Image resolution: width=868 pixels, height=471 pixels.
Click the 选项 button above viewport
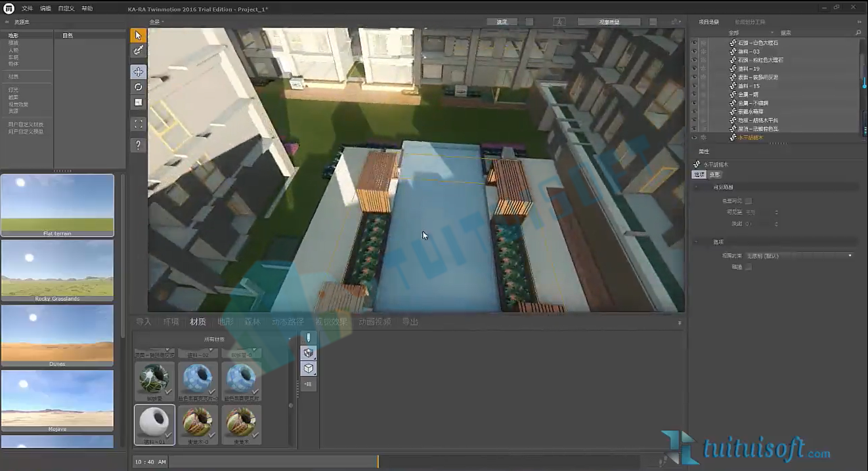click(x=502, y=22)
